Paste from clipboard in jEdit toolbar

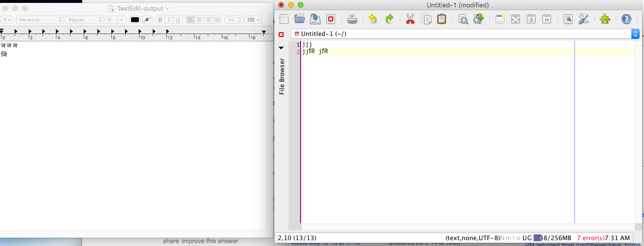point(442,19)
